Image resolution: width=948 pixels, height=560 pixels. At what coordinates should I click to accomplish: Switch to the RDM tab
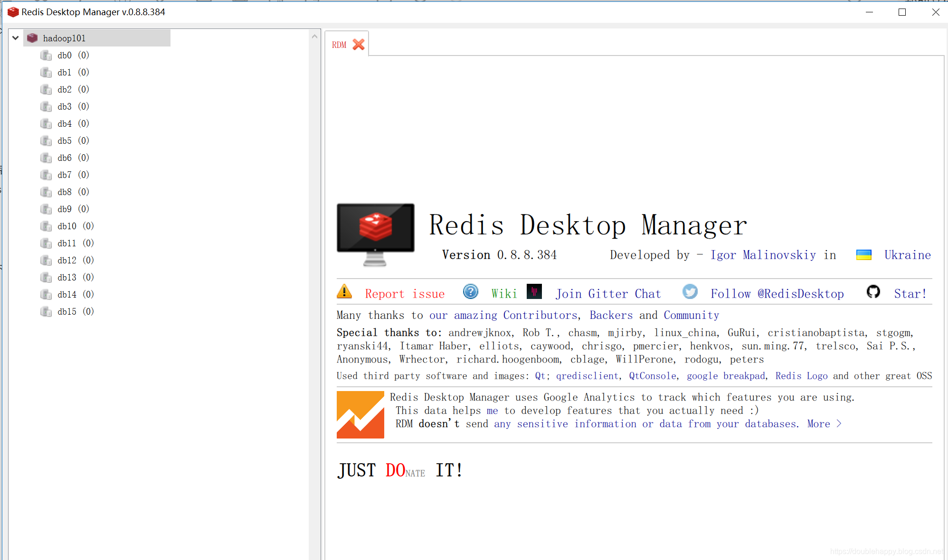tap(339, 45)
